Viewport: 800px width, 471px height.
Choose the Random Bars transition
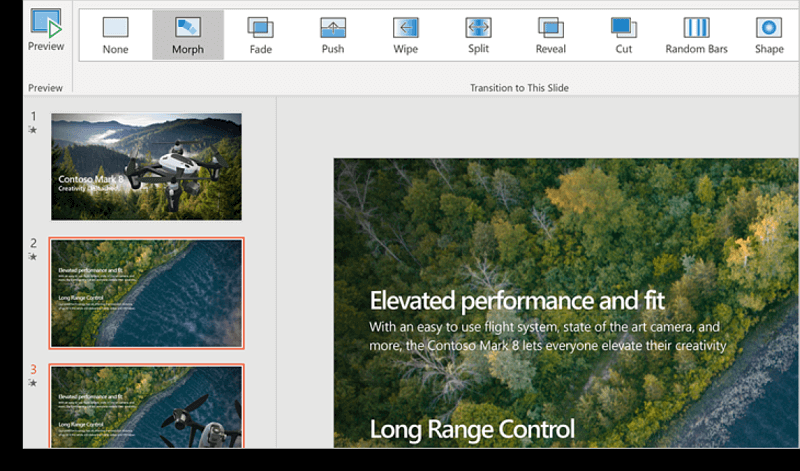click(696, 34)
